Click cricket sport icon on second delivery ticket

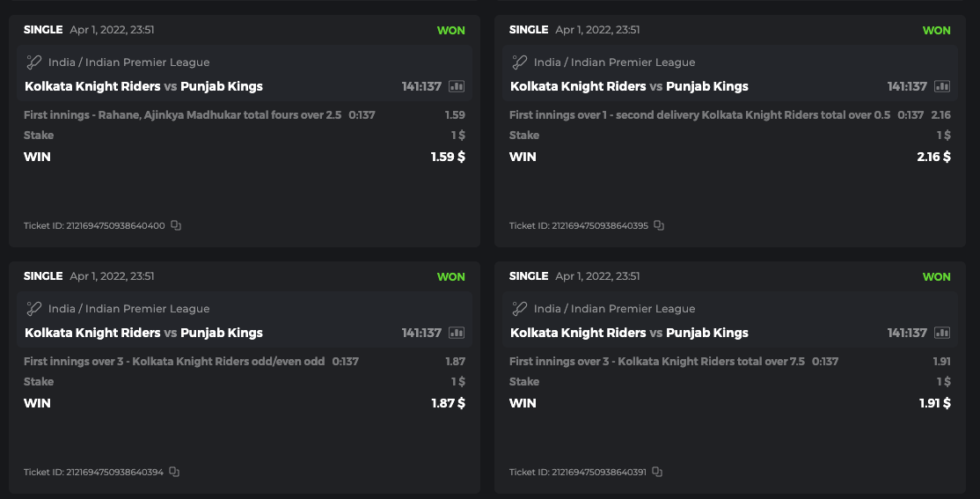pos(520,62)
